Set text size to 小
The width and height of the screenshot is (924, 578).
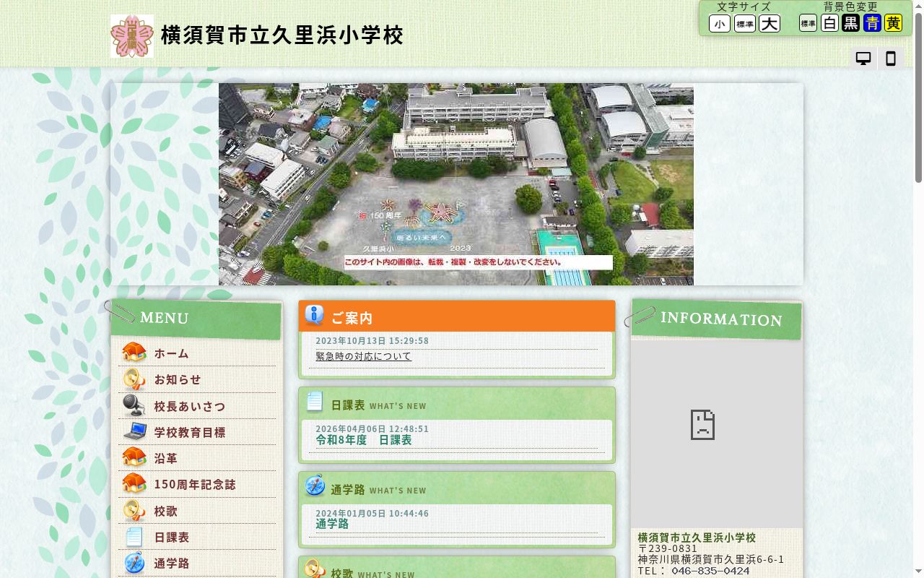720,24
